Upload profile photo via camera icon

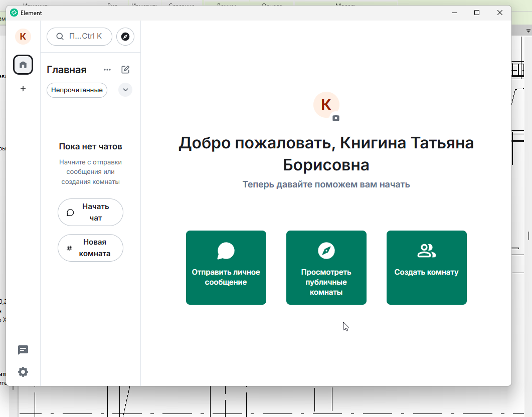(x=336, y=118)
